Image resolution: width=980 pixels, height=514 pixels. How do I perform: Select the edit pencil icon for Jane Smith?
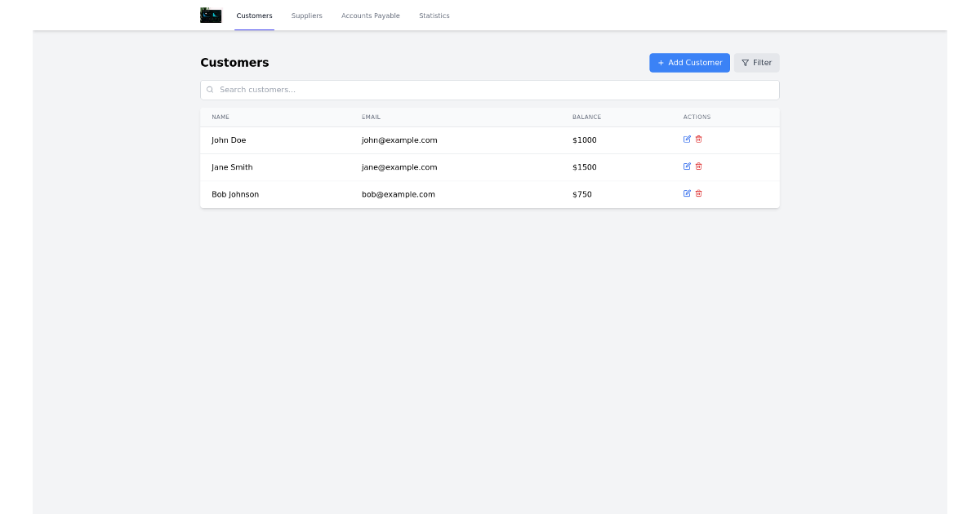pyautogui.click(x=687, y=166)
